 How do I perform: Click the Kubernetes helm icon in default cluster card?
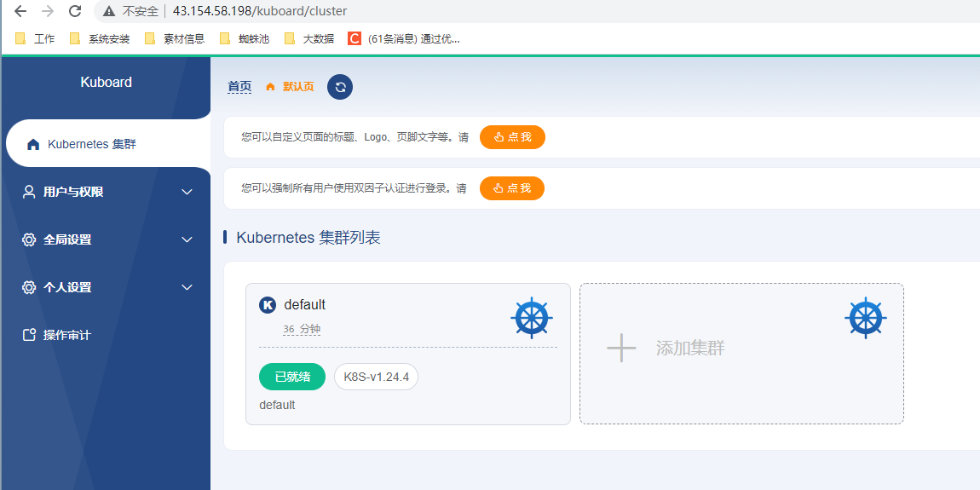click(x=532, y=318)
